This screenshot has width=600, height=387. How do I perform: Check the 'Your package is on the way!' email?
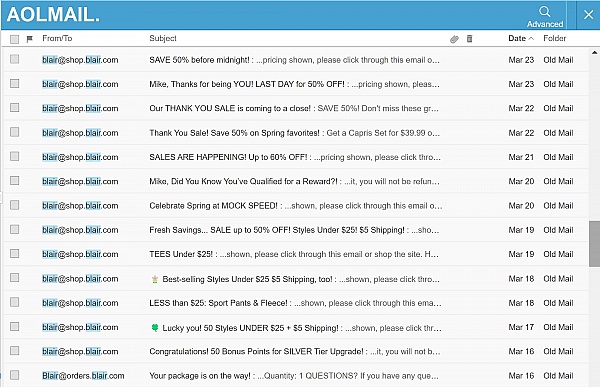15,375
